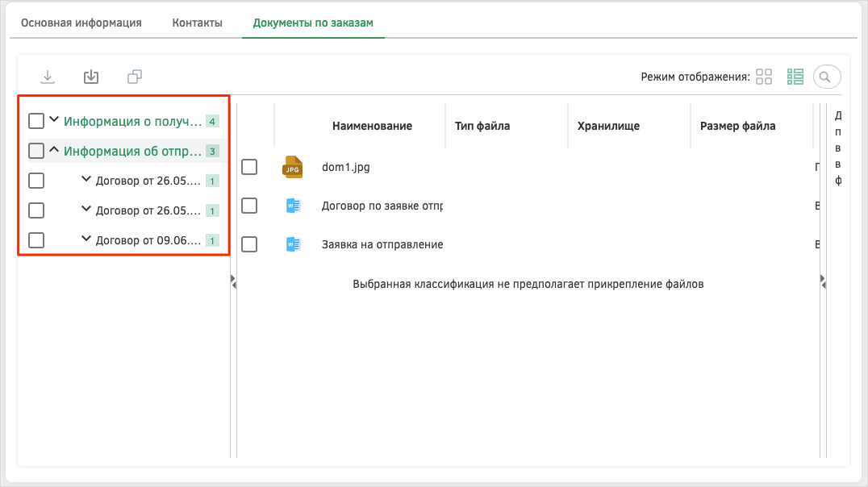868x487 pixels.
Task: Click badge 3 next to Информация об отпр…
Action: pyautogui.click(x=212, y=151)
